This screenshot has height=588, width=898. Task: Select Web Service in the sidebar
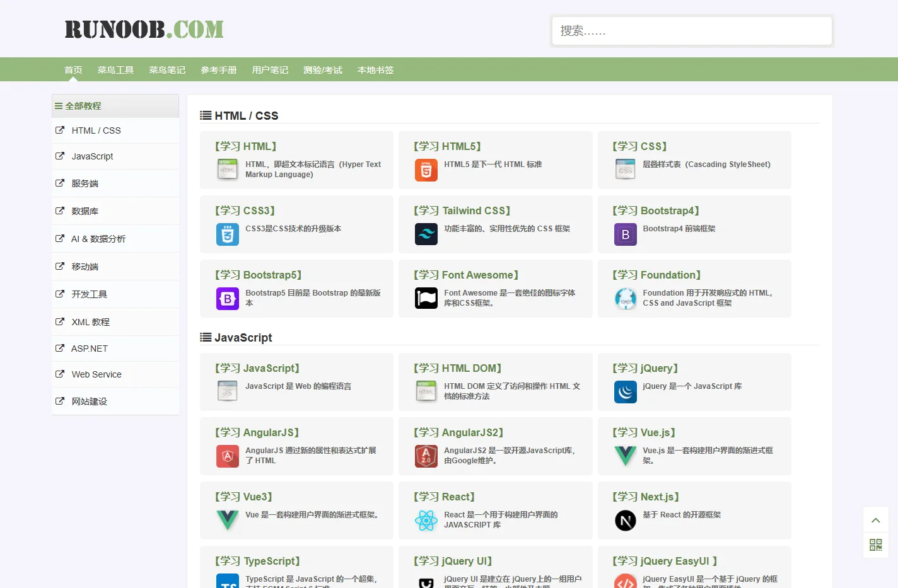[115, 374]
